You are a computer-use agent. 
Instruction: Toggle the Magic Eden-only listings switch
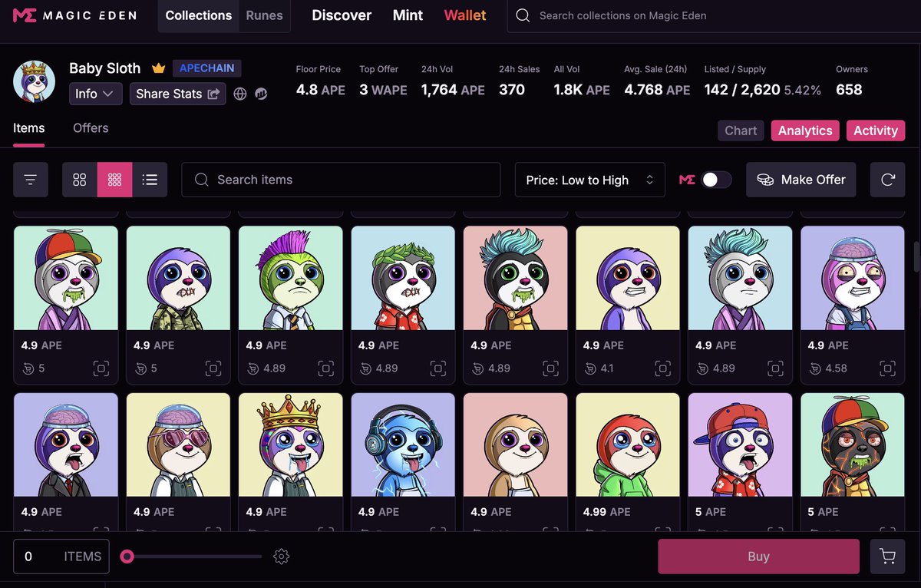[x=716, y=180]
